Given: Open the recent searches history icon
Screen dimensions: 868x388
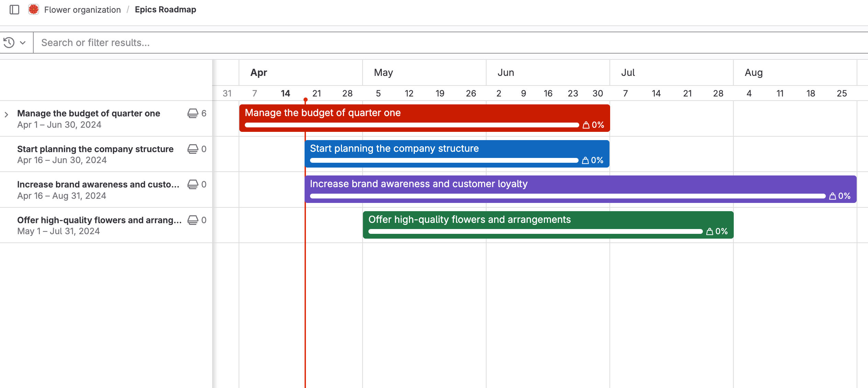Looking at the screenshot, I should tap(9, 42).
